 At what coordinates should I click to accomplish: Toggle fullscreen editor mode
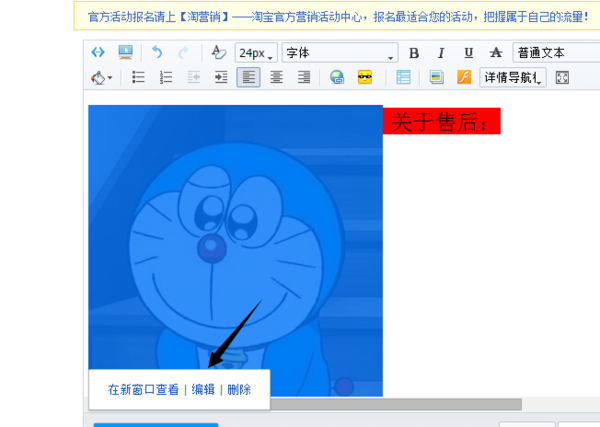562,78
